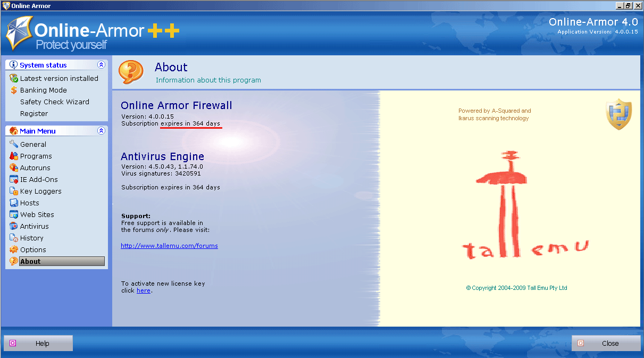Click the Powered by A-Squared text

[x=495, y=114]
